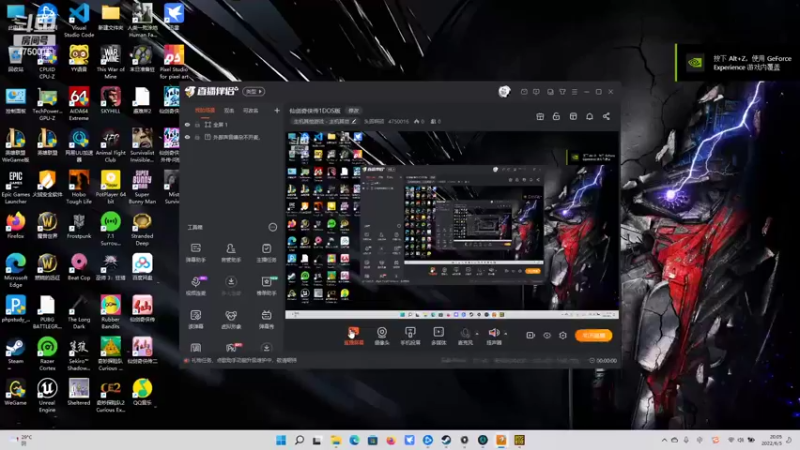Viewport: 800px width, 450px height.
Task: Click the orange start live button
Action: (593, 335)
